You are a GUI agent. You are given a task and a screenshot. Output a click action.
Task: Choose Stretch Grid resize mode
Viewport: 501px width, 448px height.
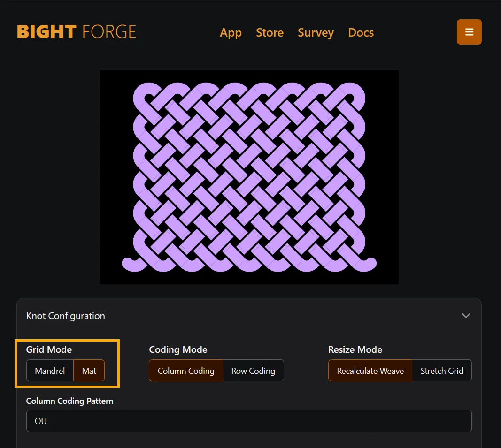[441, 371]
